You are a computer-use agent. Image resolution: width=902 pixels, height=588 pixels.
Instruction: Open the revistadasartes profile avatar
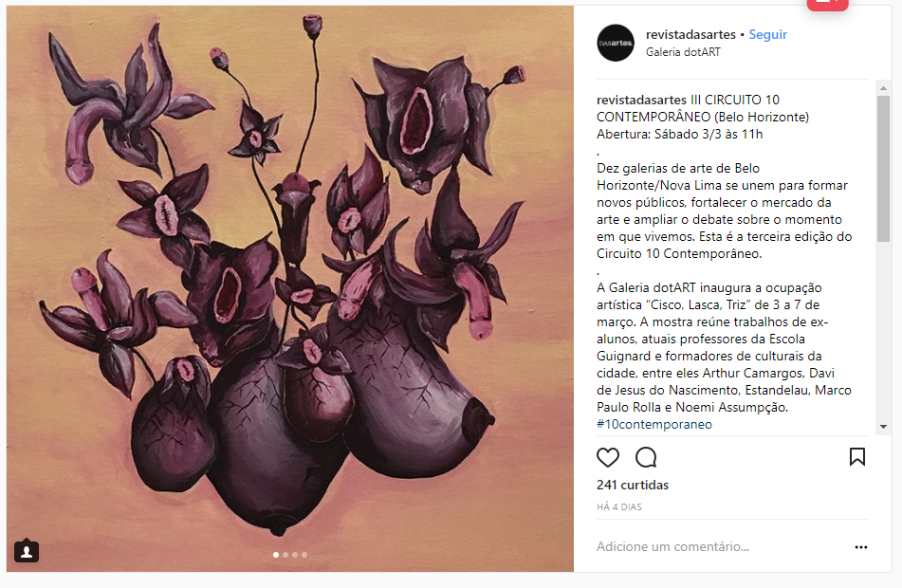click(616, 43)
